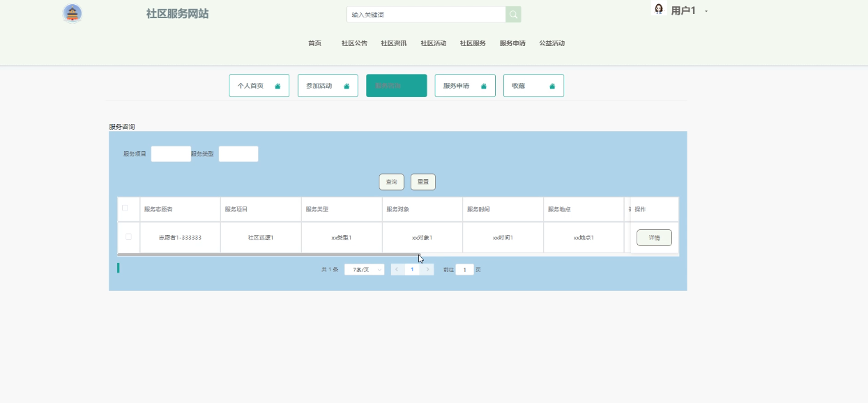Image resolution: width=868 pixels, height=403 pixels.
Task: Click the cell 志愿者1-333333
Action: 180,238
